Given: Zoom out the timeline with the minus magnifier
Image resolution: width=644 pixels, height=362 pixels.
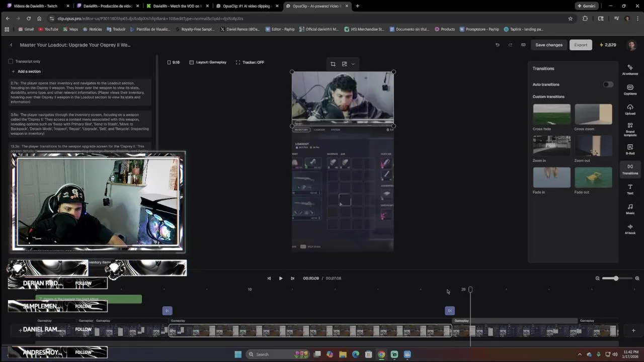Looking at the screenshot, I should pos(598,278).
